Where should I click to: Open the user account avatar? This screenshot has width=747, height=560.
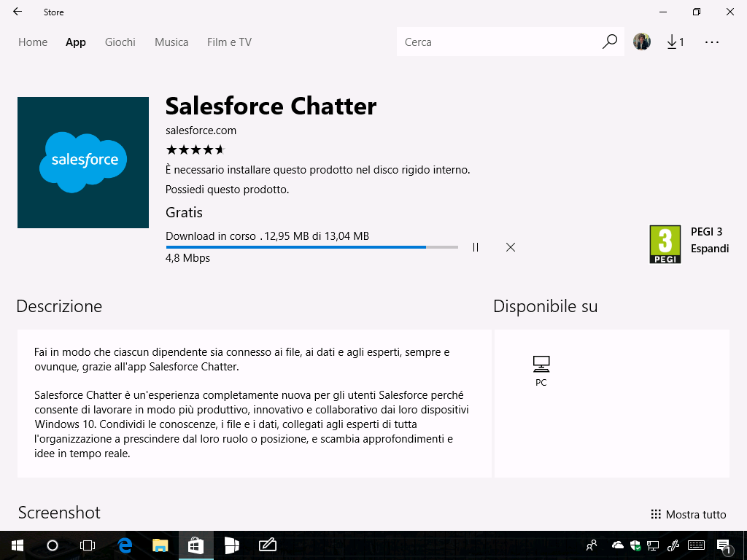tap(642, 42)
